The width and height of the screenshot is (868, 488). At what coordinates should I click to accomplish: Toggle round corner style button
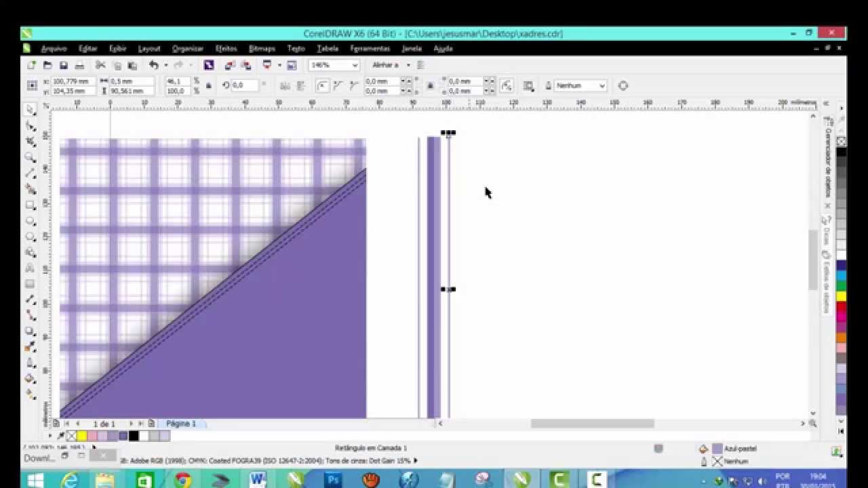[323, 85]
